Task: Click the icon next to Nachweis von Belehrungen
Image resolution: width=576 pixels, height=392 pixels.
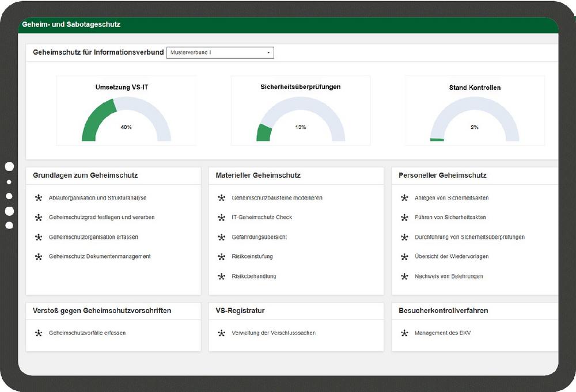Action: (x=404, y=276)
